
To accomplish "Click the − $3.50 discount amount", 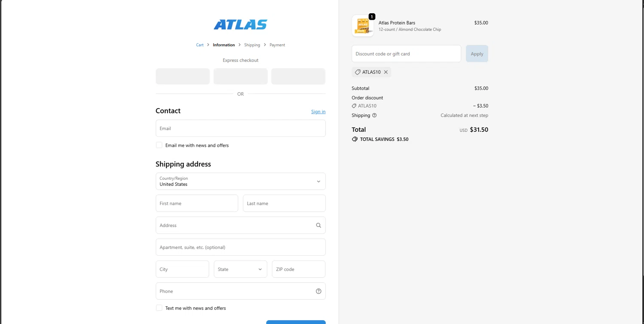I will 480,106.
